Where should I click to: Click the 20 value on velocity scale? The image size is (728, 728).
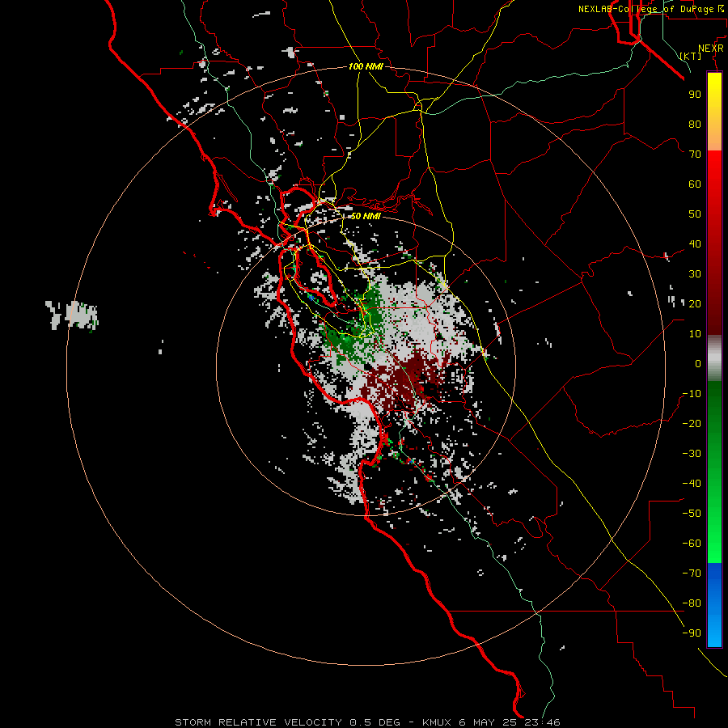point(695,303)
